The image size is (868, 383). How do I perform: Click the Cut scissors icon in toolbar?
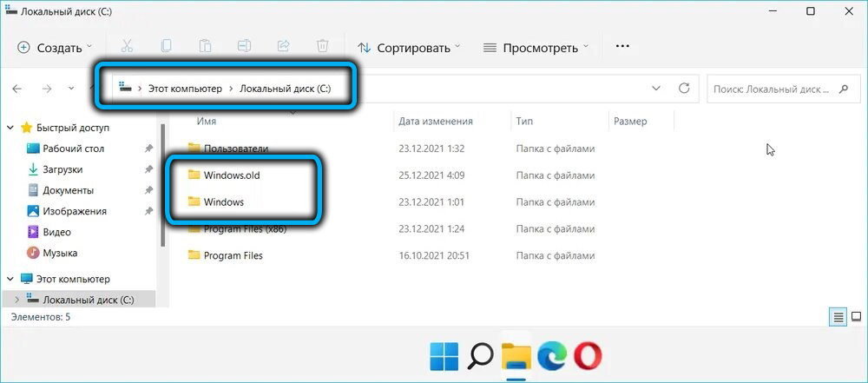point(126,47)
